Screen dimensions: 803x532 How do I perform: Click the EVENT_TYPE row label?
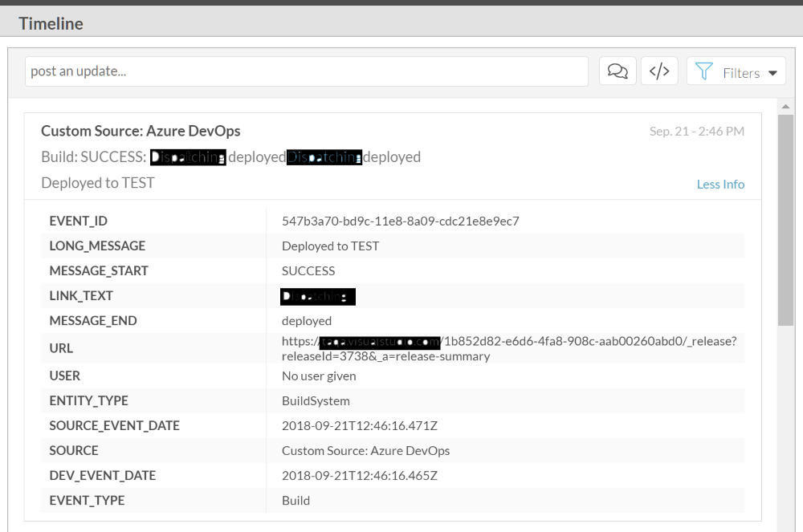click(x=87, y=500)
